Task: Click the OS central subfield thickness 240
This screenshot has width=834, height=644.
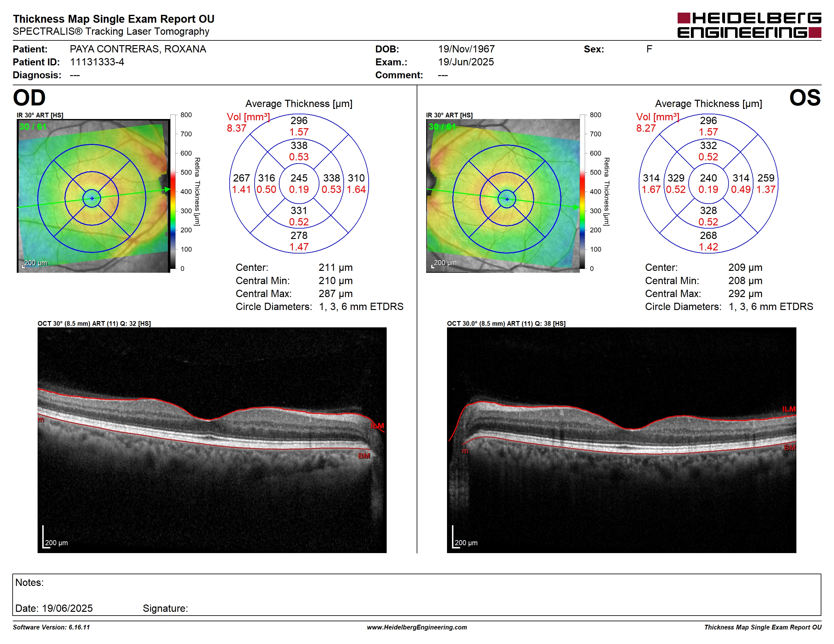Action: click(708, 178)
